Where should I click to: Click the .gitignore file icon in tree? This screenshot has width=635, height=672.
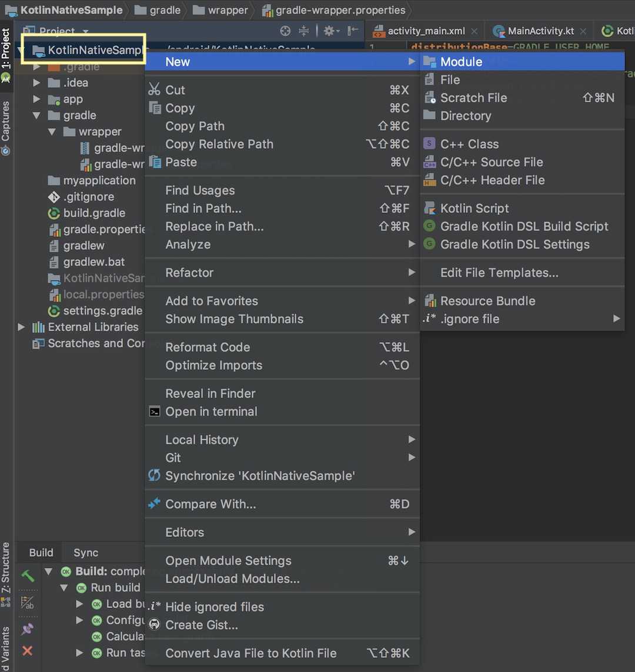pos(54,197)
